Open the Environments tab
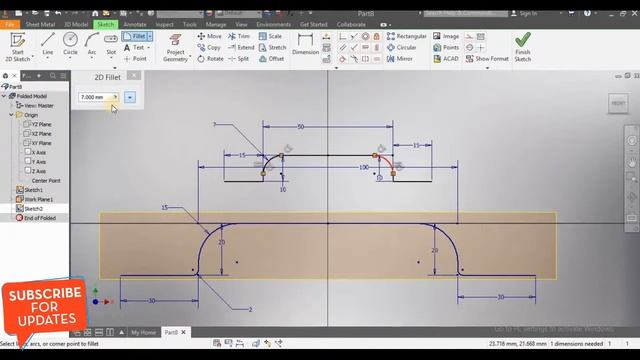 (273, 24)
